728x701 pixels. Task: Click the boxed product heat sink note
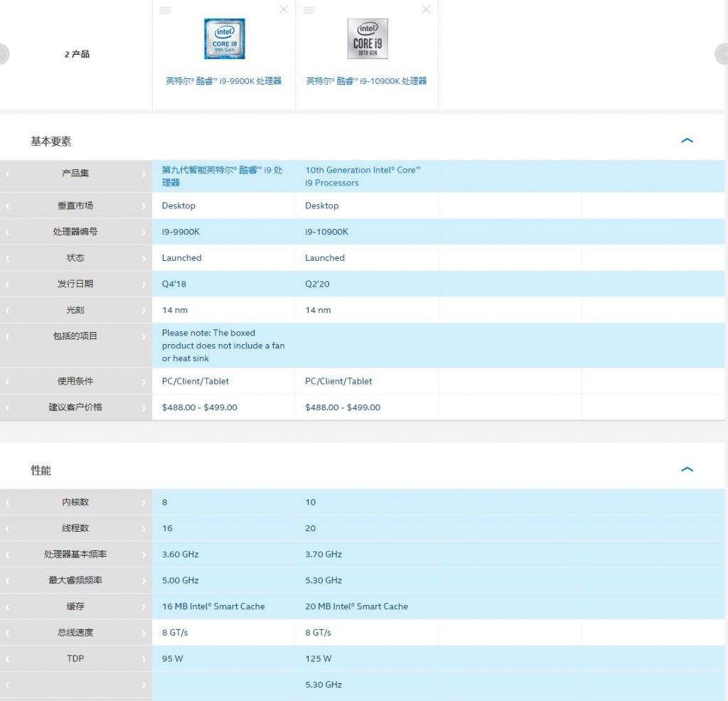pos(223,346)
